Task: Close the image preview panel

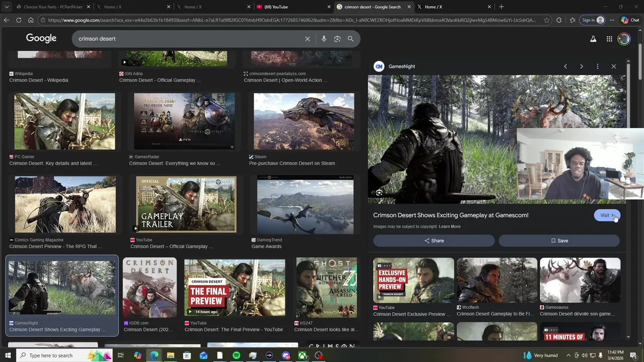Action: click(614, 66)
